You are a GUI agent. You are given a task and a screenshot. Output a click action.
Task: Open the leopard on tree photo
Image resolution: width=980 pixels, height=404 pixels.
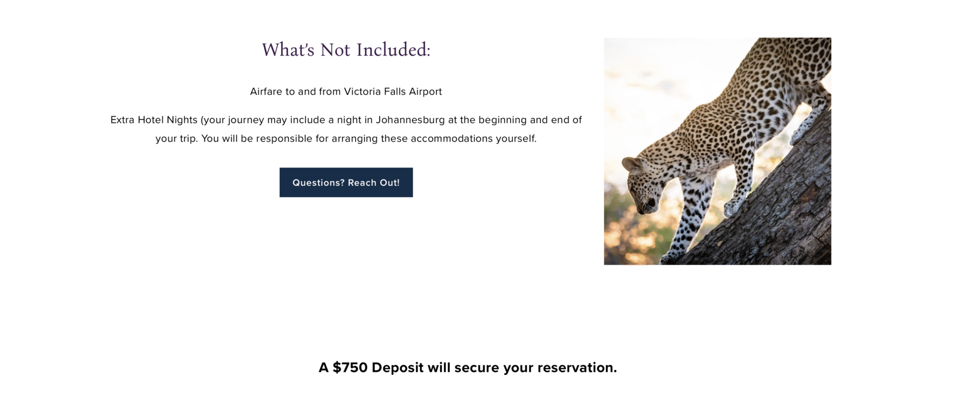(717, 151)
